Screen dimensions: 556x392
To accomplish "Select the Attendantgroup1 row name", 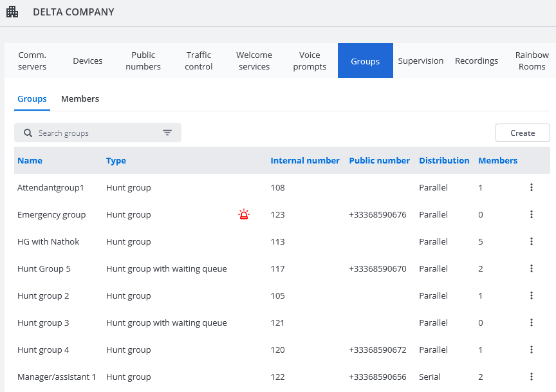I will [x=50, y=188].
